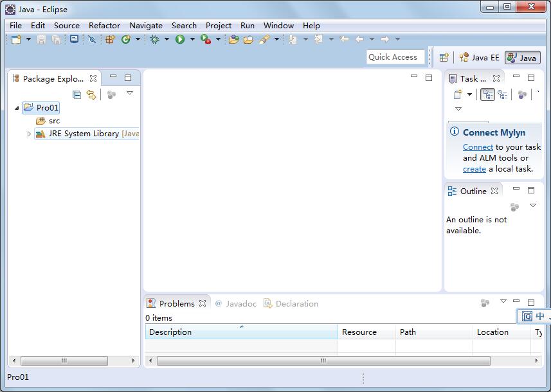Select the src folder in tree

click(x=48, y=121)
